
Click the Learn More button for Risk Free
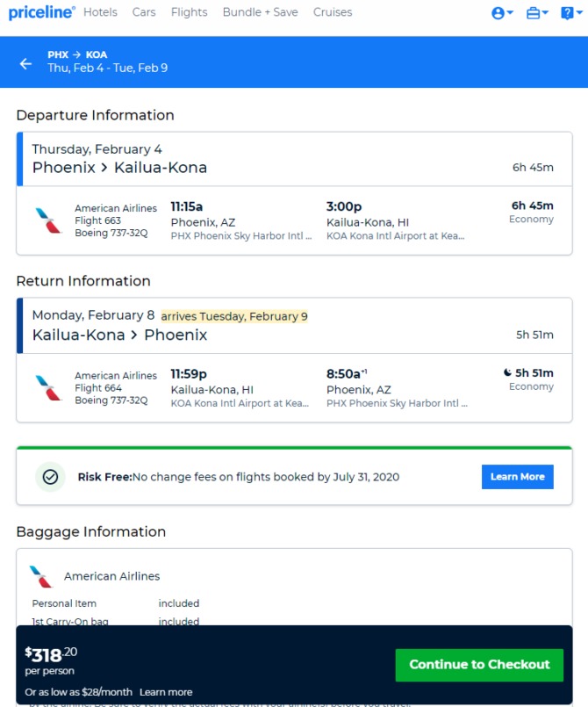coord(517,477)
